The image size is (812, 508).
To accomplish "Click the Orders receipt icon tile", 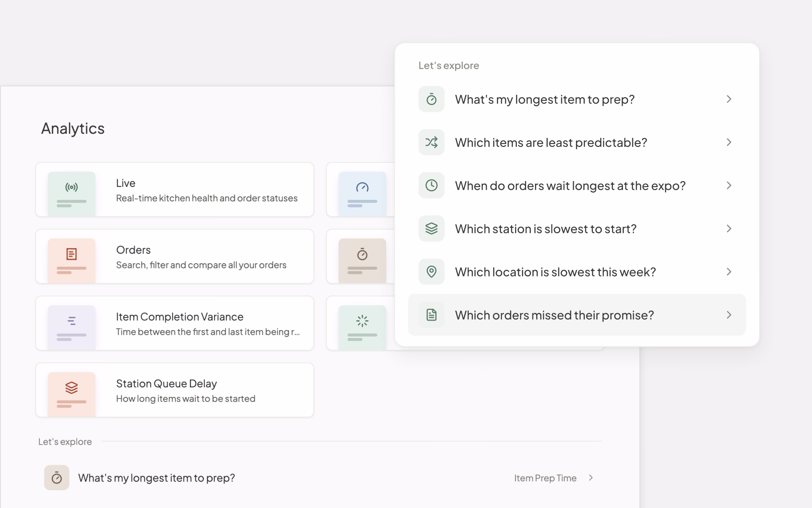I will [71, 261].
